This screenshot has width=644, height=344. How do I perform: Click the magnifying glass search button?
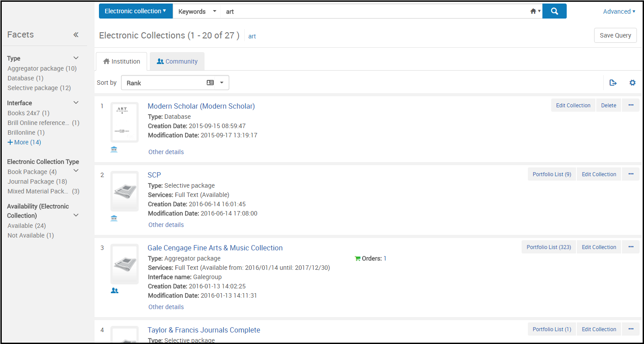(554, 11)
